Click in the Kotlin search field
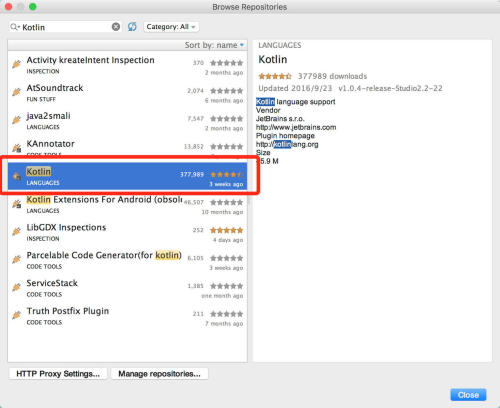Screen dimensions: 500x408 pyautogui.click(x=66, y=27)
